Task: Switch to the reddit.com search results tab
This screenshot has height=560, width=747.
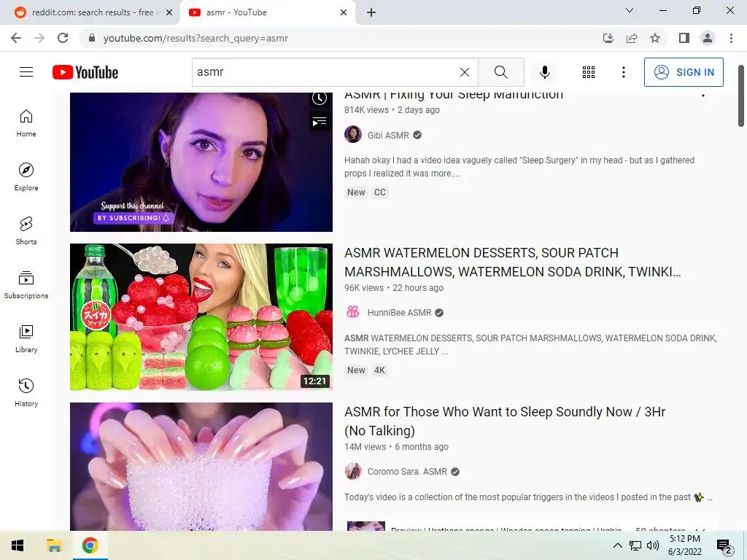Action: click(93, 12)
